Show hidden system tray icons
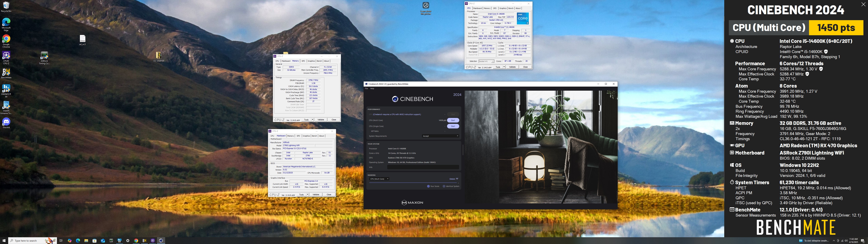Image resolution: width=868 pixels, height=244 pixels. 834,241
